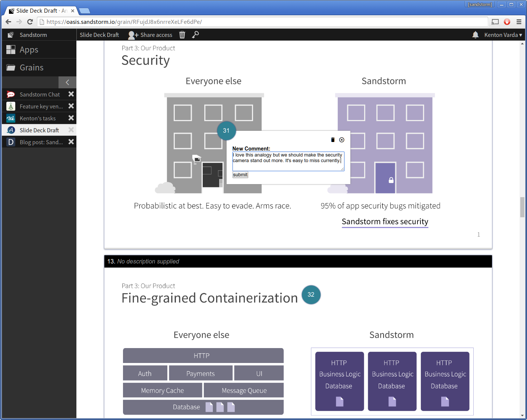Click Share access
Viewport: 527px width, 420px height.
[151, 35]
